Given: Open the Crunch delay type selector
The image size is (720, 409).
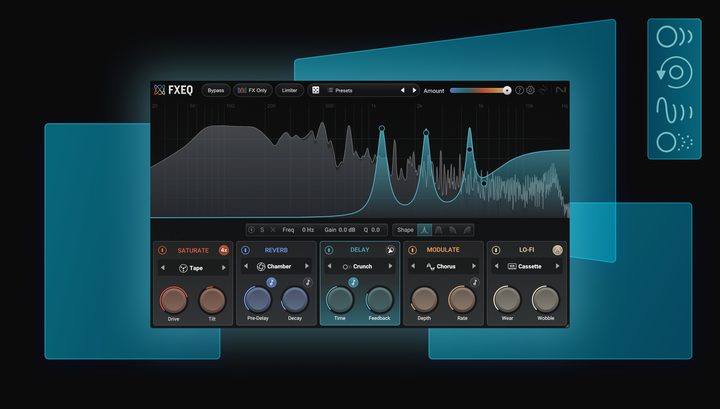Looking at the screenshot, I should [x=360, y=266].
